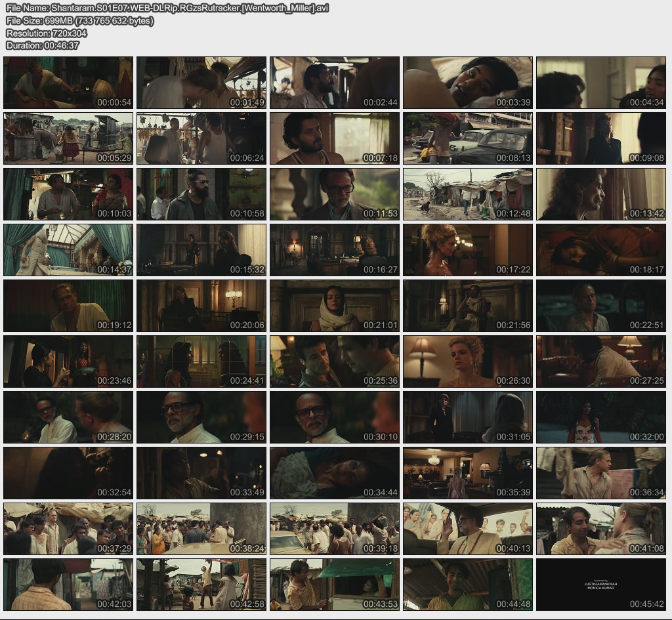Click the thumbnail with timestamp 00:02:44
This screenshot has height=620, width=672.
(x=335, y=82)
